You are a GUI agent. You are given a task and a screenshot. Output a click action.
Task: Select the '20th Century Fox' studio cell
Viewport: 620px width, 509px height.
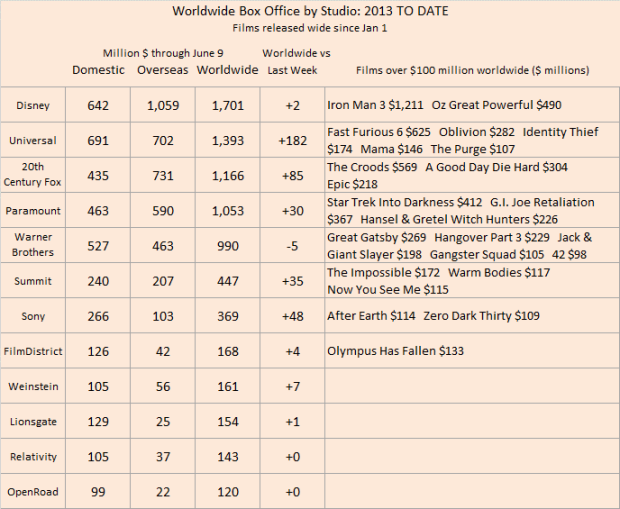pos(33,175)
